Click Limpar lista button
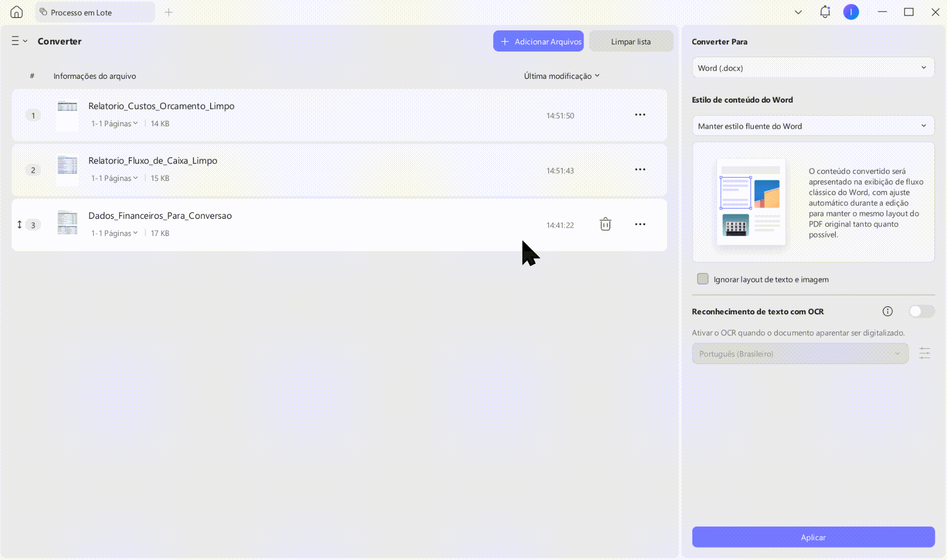 (x=631, y=41)
